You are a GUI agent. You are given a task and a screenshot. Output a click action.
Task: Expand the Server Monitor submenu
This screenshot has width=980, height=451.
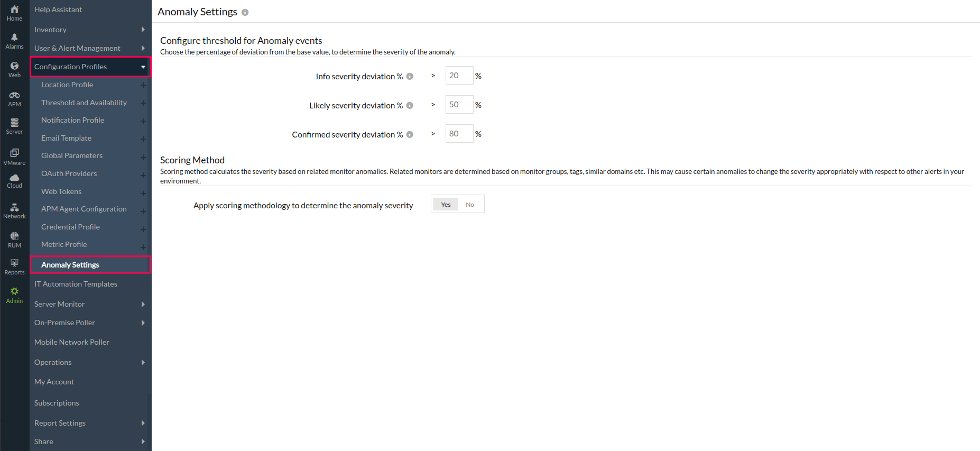tap(143, 304)
